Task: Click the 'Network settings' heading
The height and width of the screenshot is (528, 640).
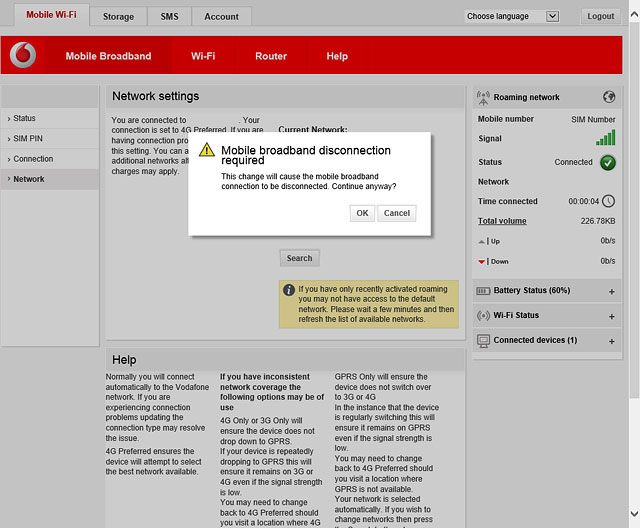Action: [156, 96]
